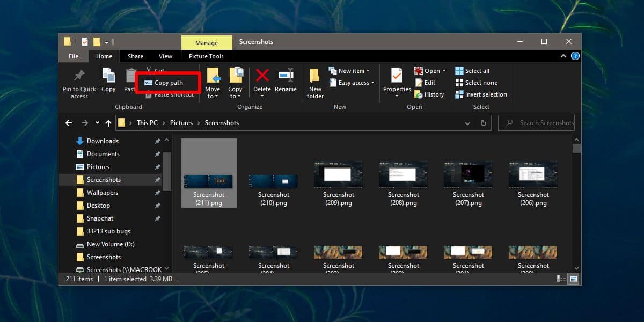
Task: Open the Wallpapers folder in sidebar
Action: (103, 193)
